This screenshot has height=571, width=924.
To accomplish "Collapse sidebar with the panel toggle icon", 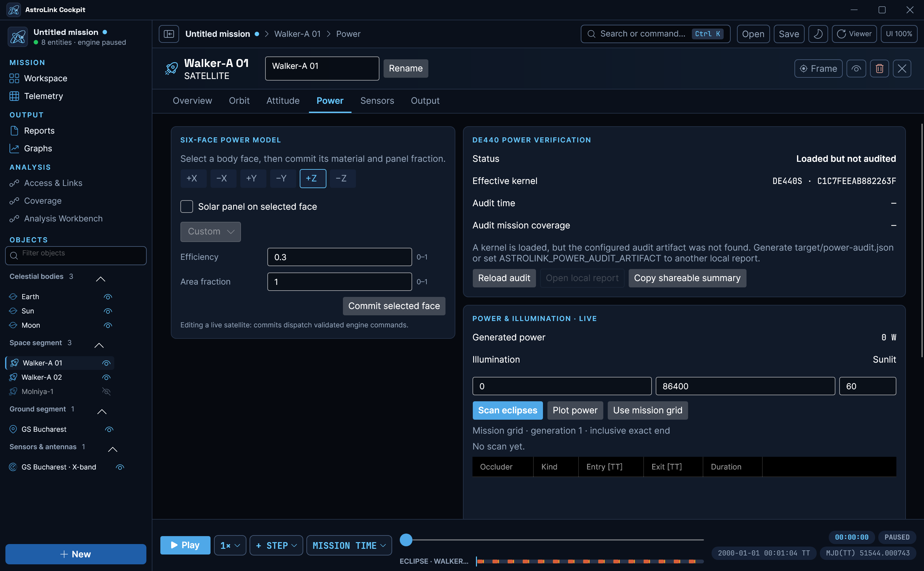I will tap(169, 34).
